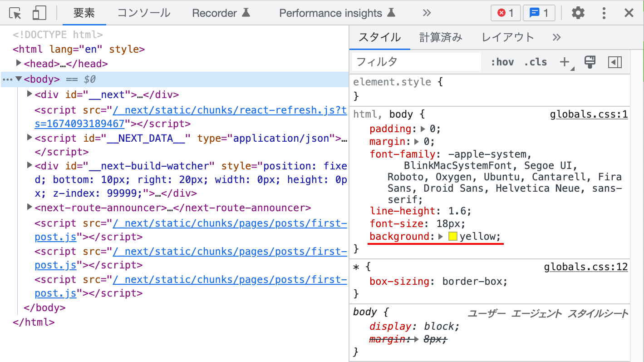Open the react-refresh.js script link
The height and width of the screenshot is (362, 644).
click(191, 117)
